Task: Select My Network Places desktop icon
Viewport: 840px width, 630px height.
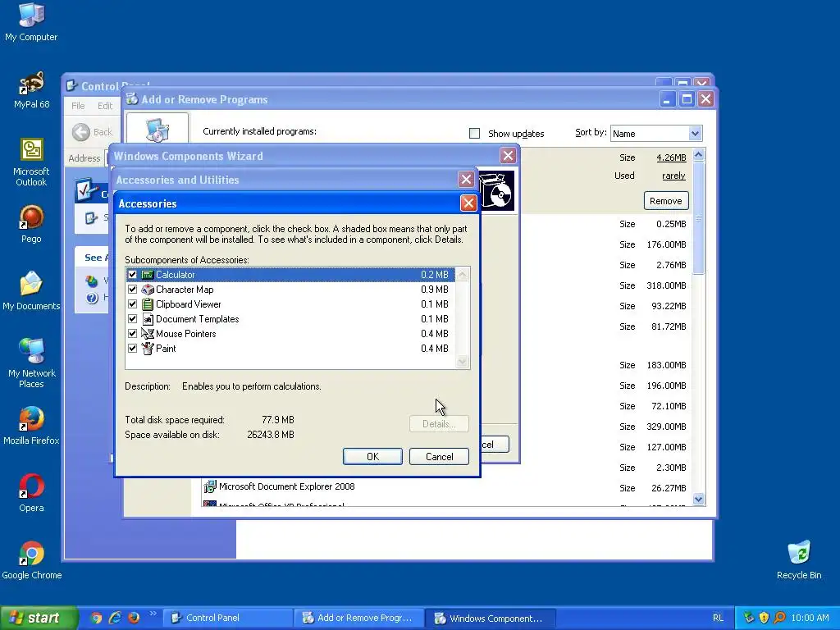Action: (x=31, y=364)
